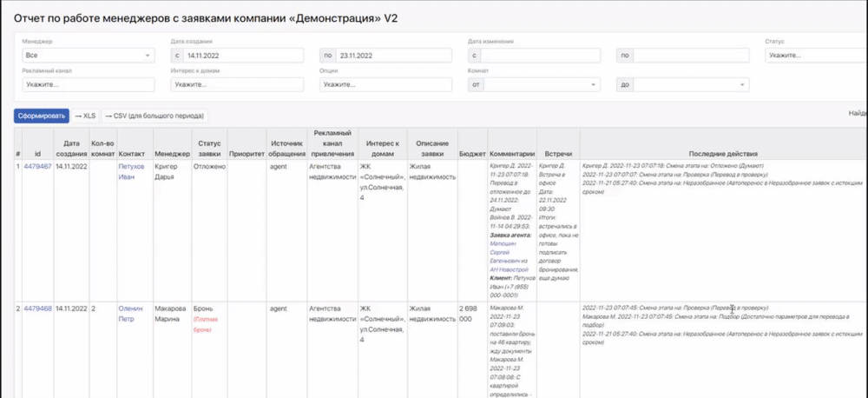
Task: Export the report to XLS
Action: point(86,116)
